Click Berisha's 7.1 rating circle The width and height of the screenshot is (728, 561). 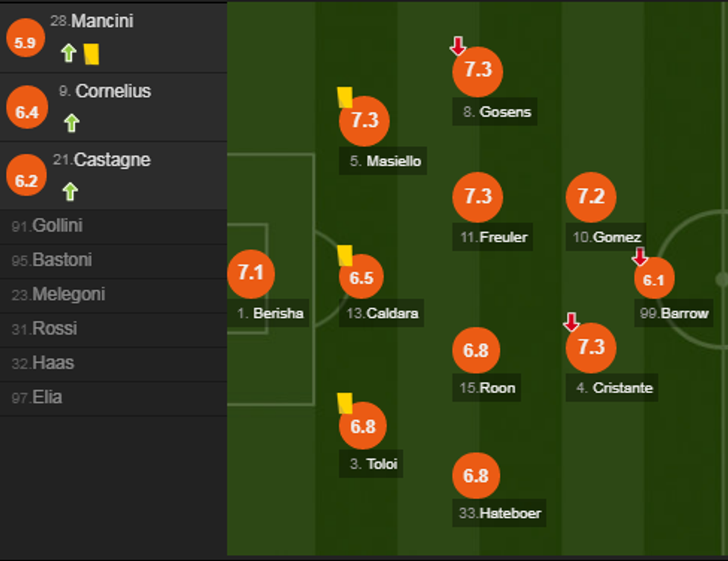point(251,273)
